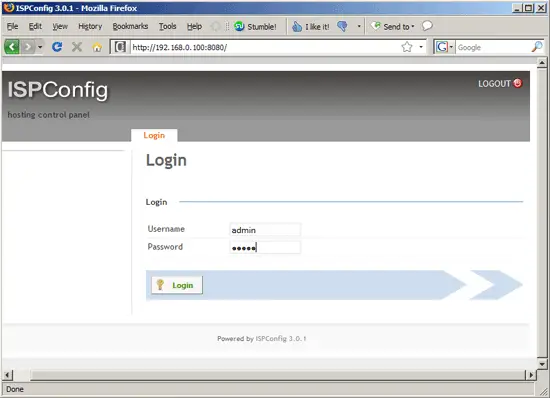The image size is (550, 398).
Task: Click the Login button with key icon
Action: 177,285
